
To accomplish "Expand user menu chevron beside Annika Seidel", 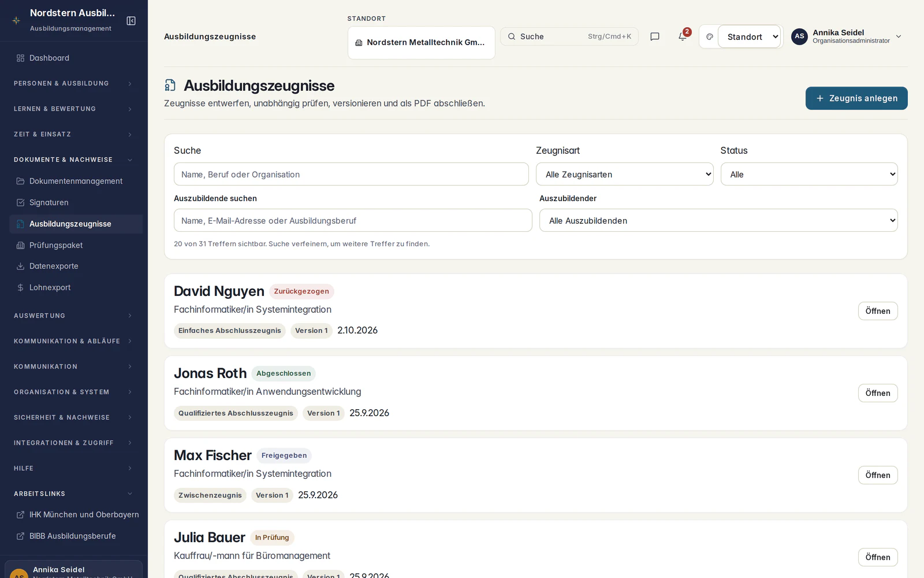I will point(899,36).
